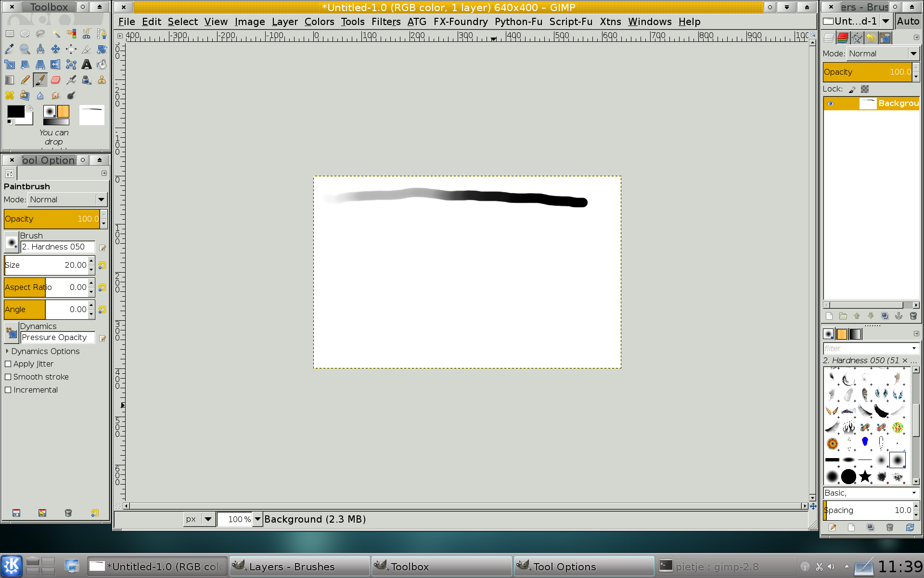Select the Bucket Fill tool
Viewport: 924px width, 578px height.
(x=102, y=65)
